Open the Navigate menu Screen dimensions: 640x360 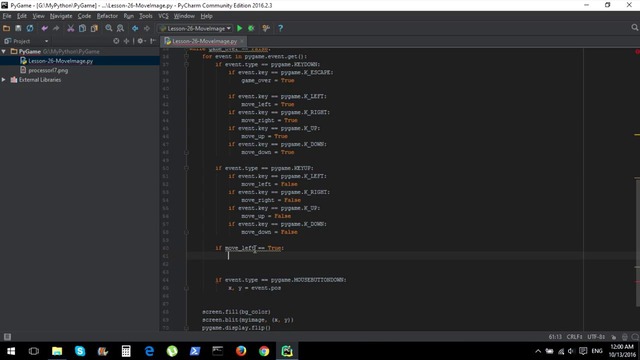[x=61, y=16]
